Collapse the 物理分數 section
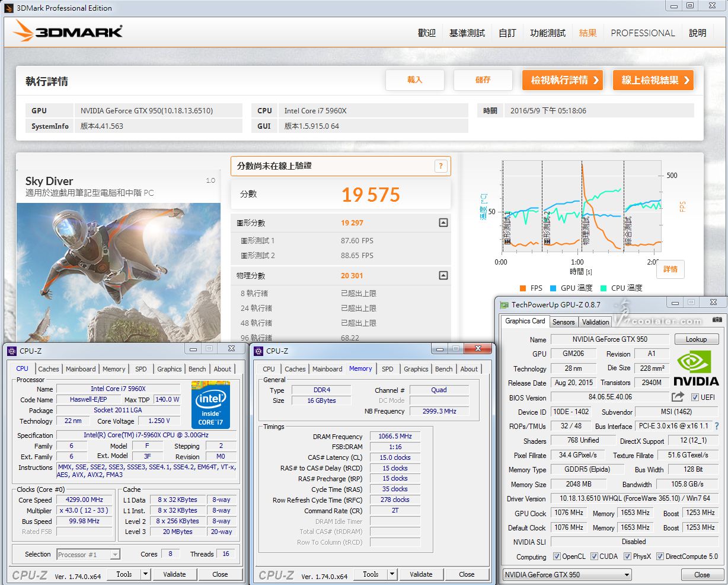This screenshot has height=585, width=728. (443, 276)
